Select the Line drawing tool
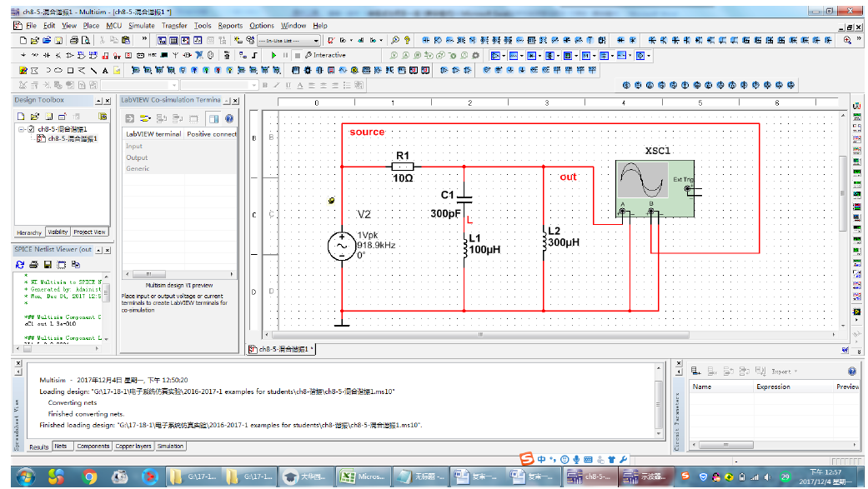This screenshot has width=868, height=489. pyautogui.click(x=93, y=70)
